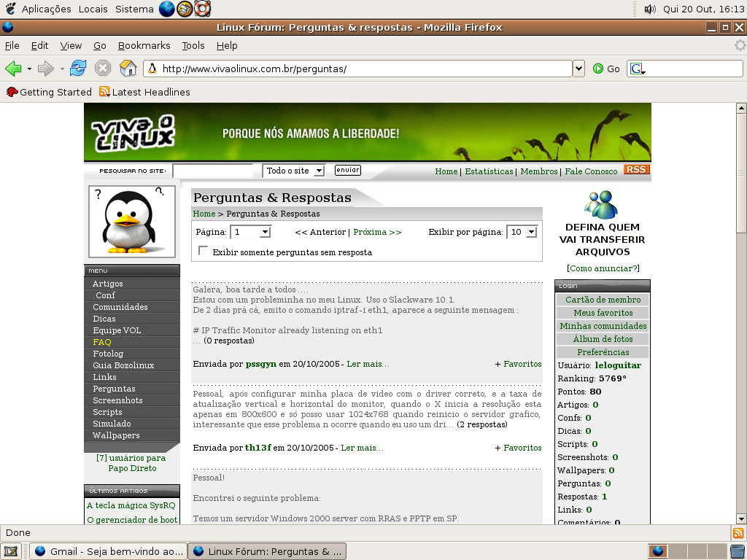Open the volume speaker icon in panel
This screenshot has height=560, width=747.
pos(650,9)
